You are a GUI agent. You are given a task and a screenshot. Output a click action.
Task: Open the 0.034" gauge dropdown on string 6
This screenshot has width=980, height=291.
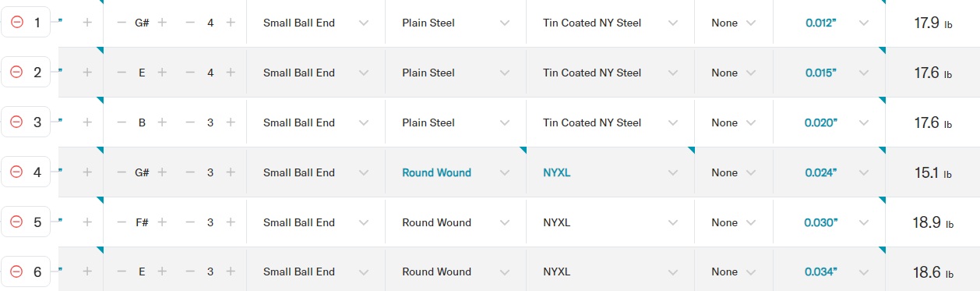(x=830, y=271)
